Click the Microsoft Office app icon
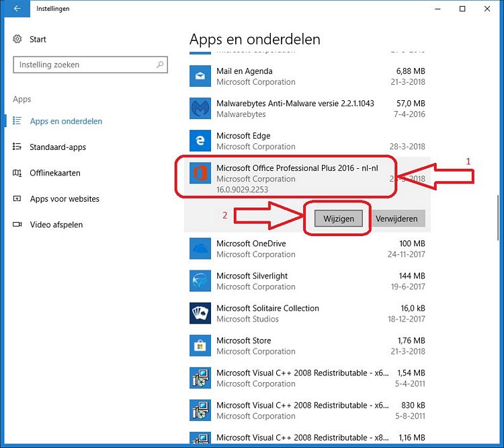Screen dimensions: 504x448 (x=200, y=173)
